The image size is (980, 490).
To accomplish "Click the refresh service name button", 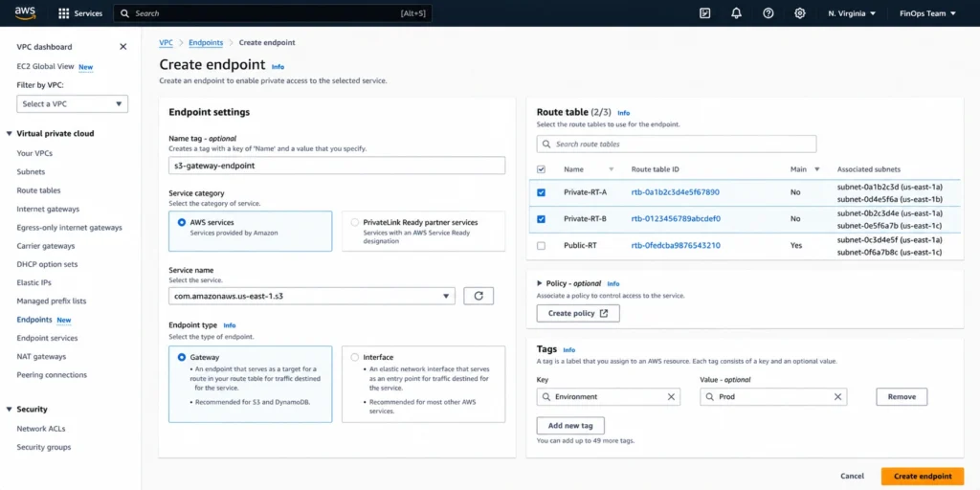I will pyautogui.click(x=479, y=297).
